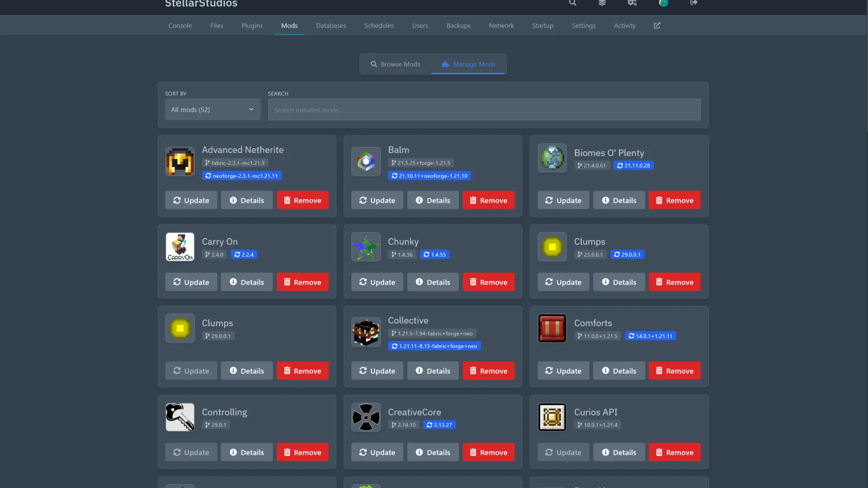Click the Curios API mod icon
The width and height of the screenshot is (868, 488).
point(552,417)
